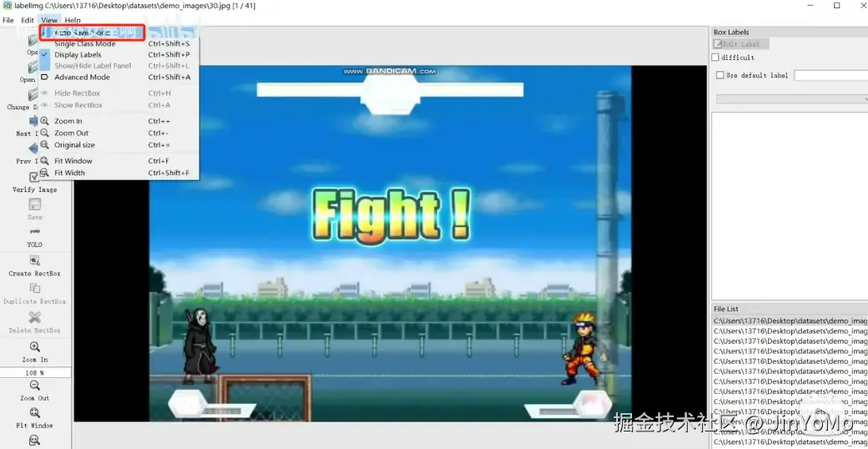
Task: Toggle Advanced Mode in the View menu
Action: [x=119, y=77]
